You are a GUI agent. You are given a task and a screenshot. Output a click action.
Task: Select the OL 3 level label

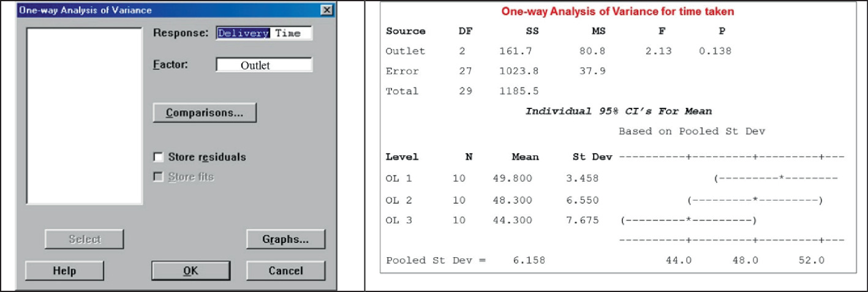point(399,220)
